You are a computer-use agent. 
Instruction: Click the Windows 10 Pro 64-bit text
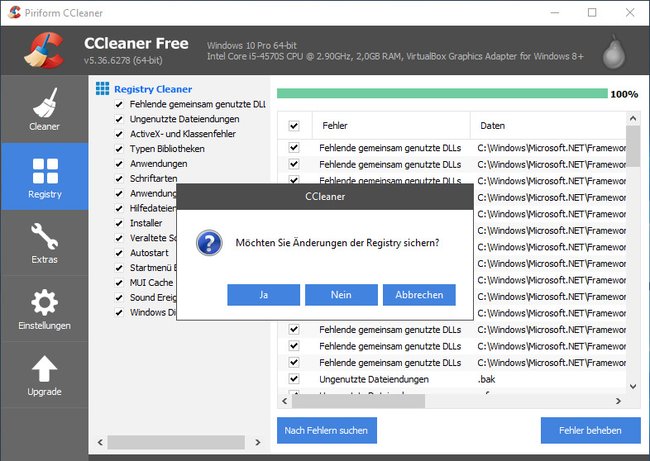252,45
